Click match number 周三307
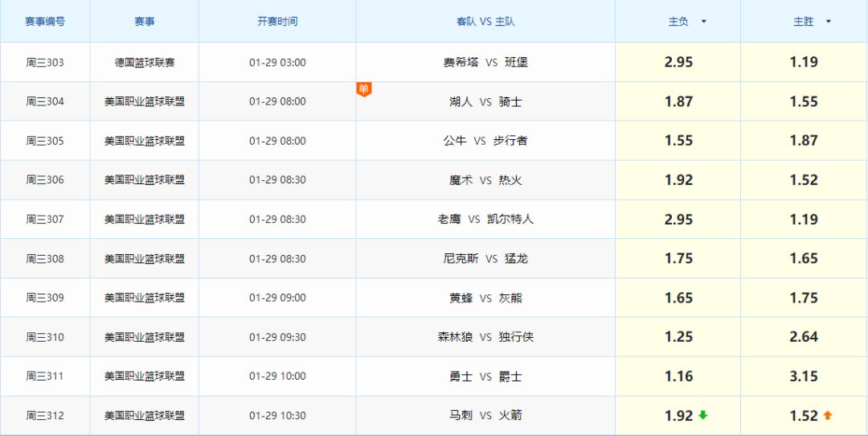 click(x=45, y=220)
